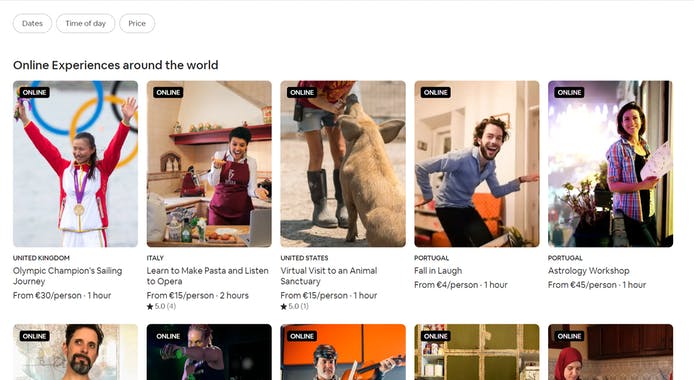The image size is (694, 380).
Task: Open second-row card with the violin player
Action: click(x=343, y=352)
